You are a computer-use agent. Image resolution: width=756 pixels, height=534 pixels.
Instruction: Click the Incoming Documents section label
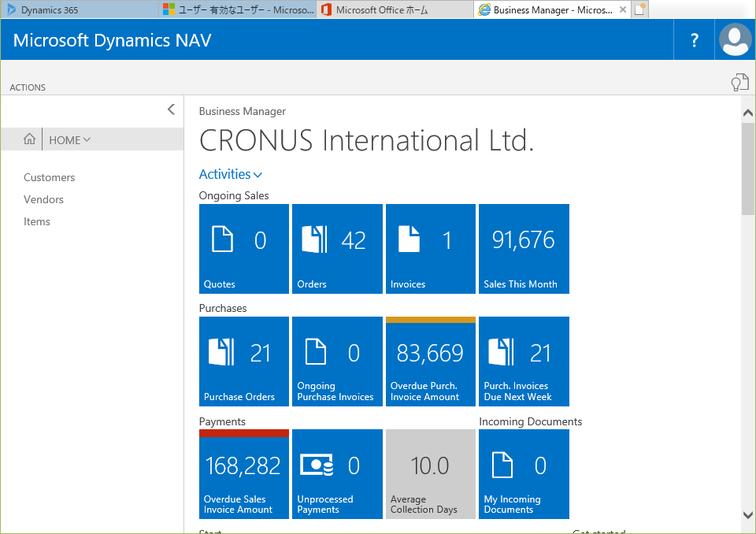pos(530,421)
